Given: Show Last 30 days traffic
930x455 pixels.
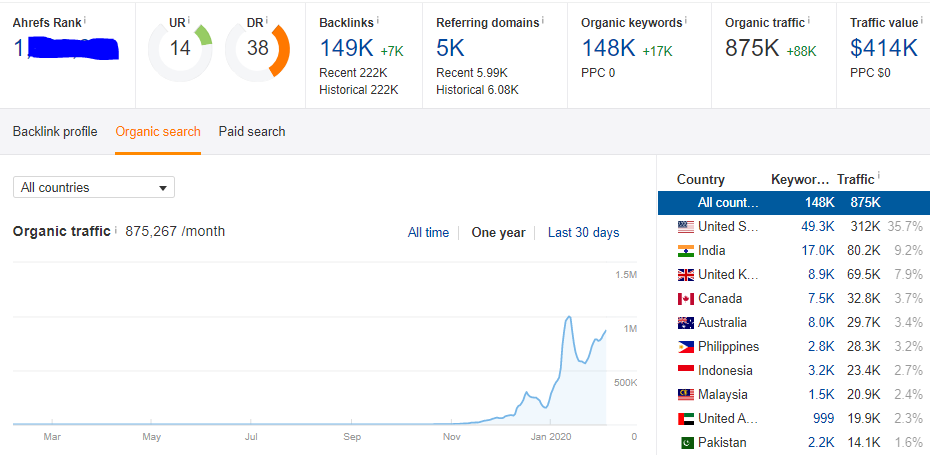Looking at the screenshot, I should (x=584, y=233).
